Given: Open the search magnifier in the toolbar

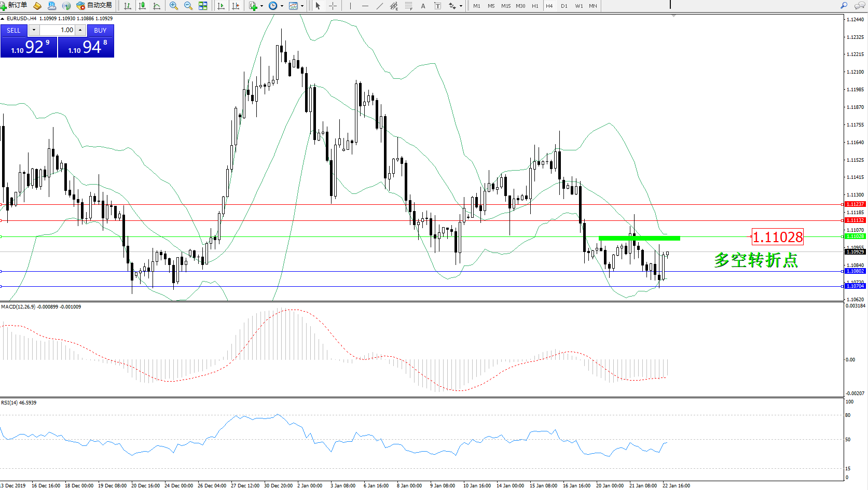Looking at the screenshot, I should pos(844,6).
